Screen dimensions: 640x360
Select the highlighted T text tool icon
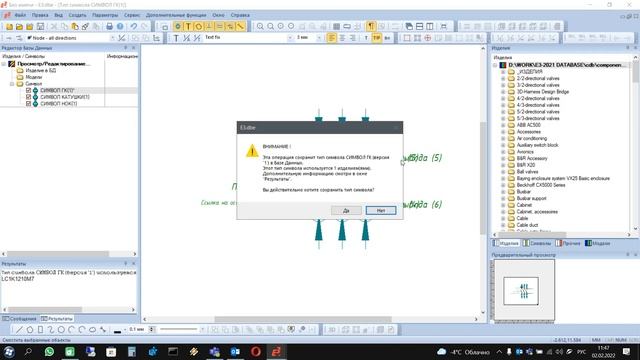188,27
